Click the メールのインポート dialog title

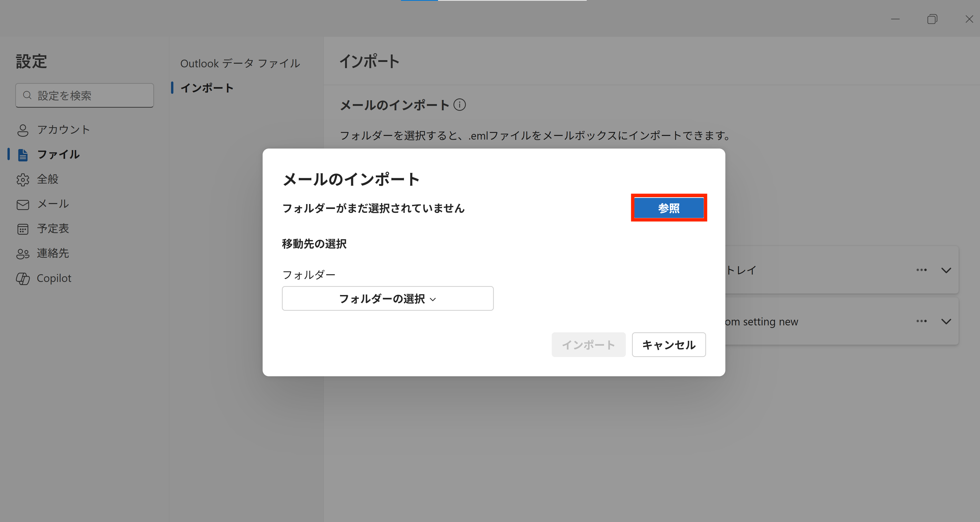click(x=351, y=179)
